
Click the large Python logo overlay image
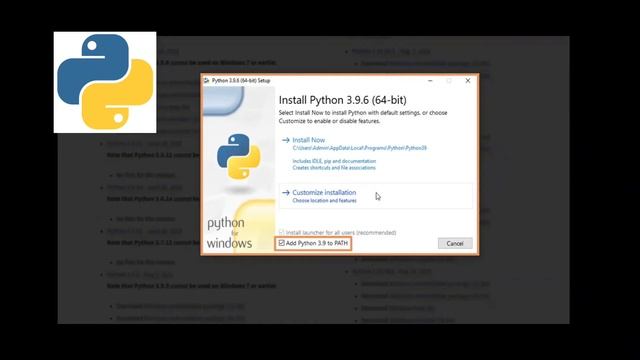point(105,82)
